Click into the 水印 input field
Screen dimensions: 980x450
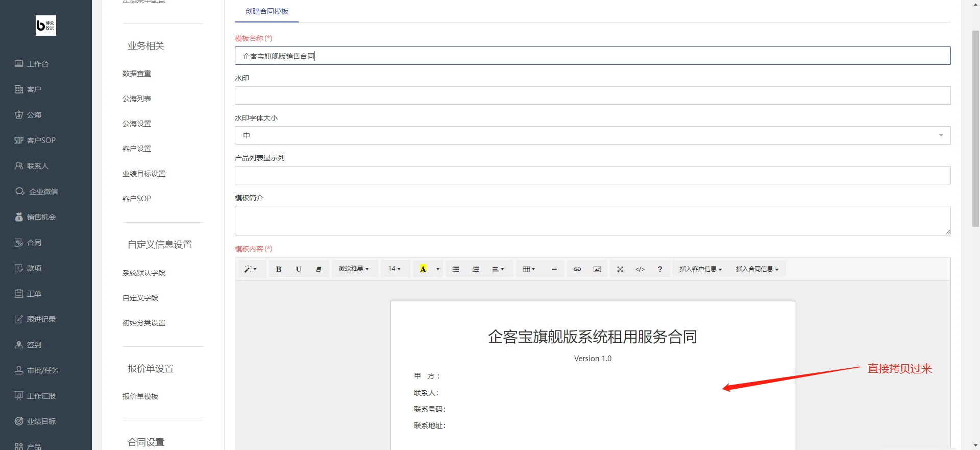593,96
